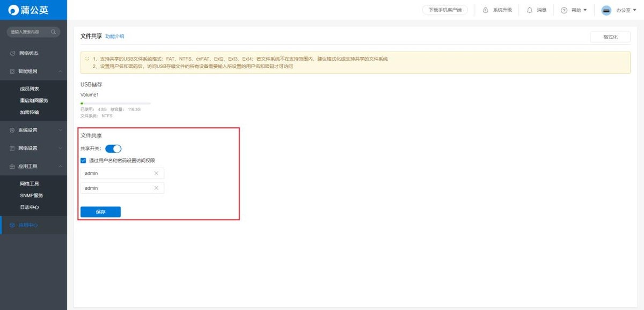The image size is (644, 310).
Task: Click the 网络状态 sidebar icon
Action: (x=13, y=53)
